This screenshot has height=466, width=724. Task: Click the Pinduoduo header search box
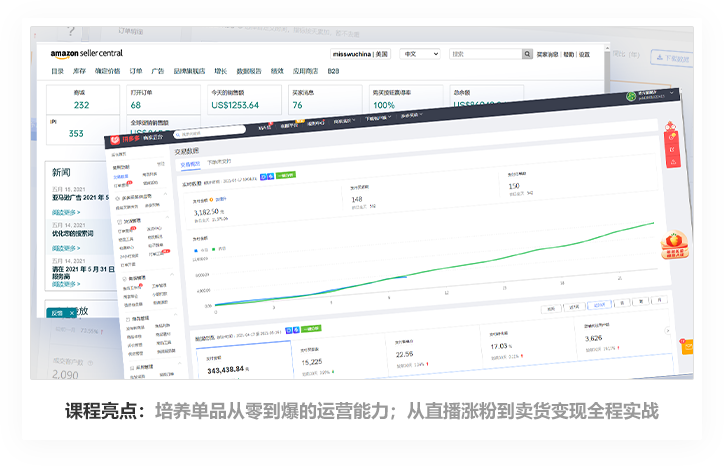coord(210,131)
